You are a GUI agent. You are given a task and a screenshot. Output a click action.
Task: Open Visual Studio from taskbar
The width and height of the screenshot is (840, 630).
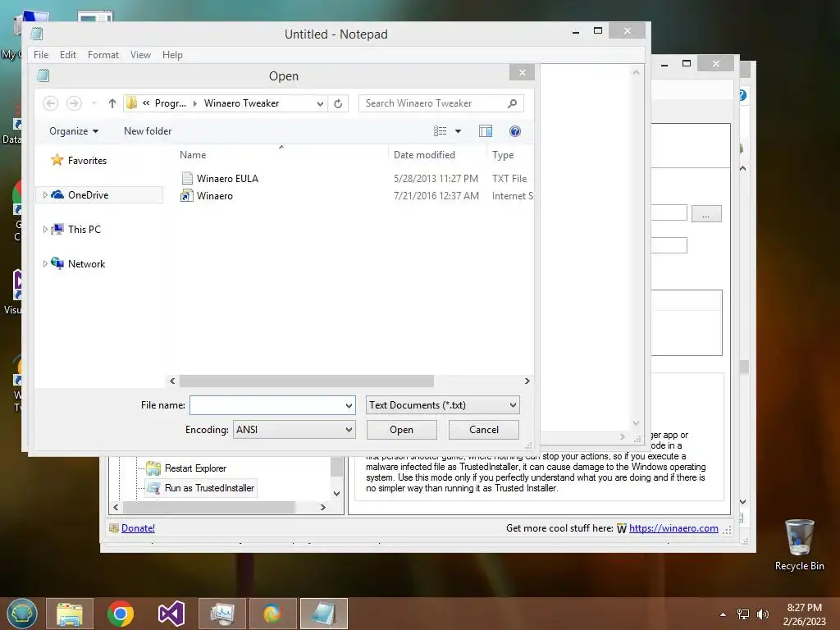171,614
